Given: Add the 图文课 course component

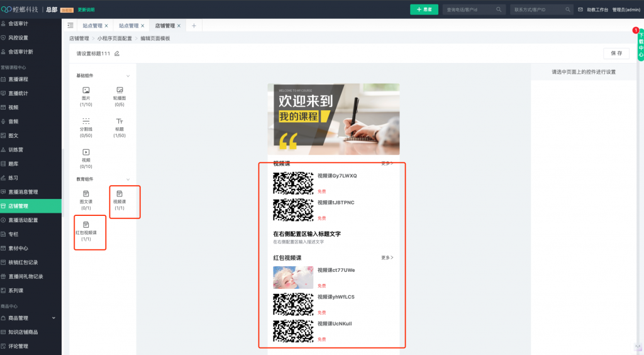Looking at the screenshot, I should tap(86, 200).
